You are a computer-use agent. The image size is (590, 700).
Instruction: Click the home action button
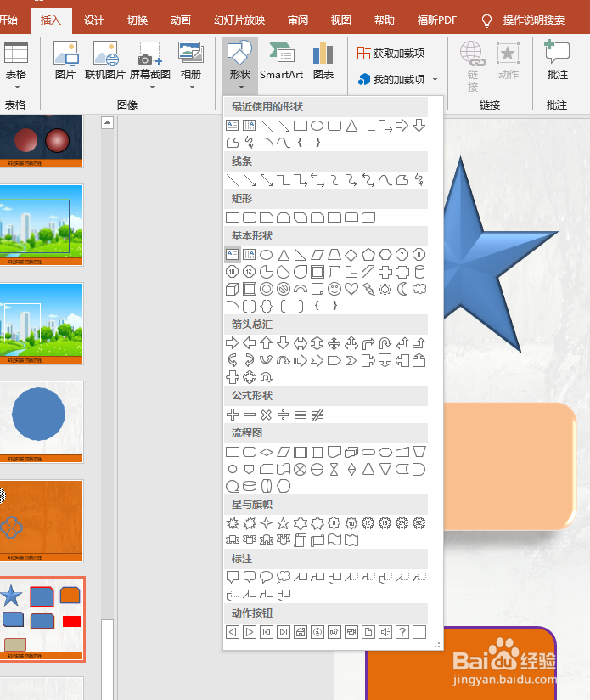(x=301, y=632)
